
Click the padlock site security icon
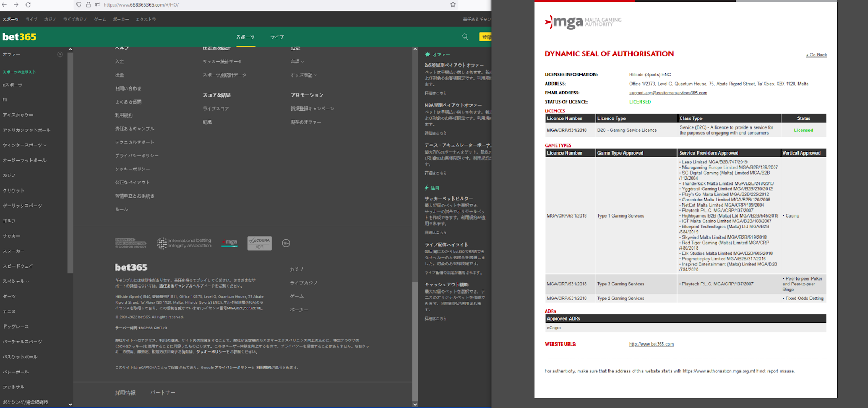pyautogui.click(x=88, y=4)
